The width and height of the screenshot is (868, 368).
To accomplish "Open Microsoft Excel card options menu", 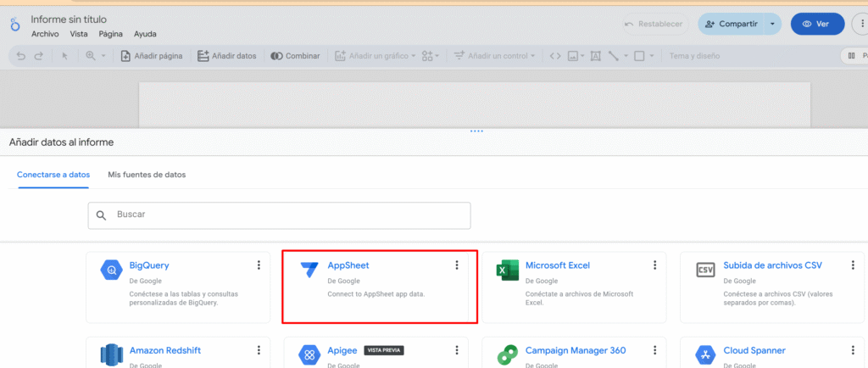I will pos(655,265).
